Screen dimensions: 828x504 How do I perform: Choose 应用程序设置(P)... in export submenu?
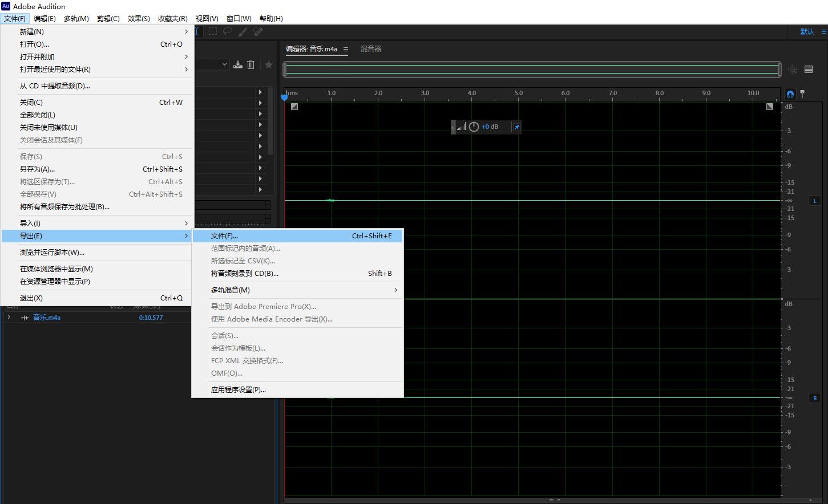(298, 389)
